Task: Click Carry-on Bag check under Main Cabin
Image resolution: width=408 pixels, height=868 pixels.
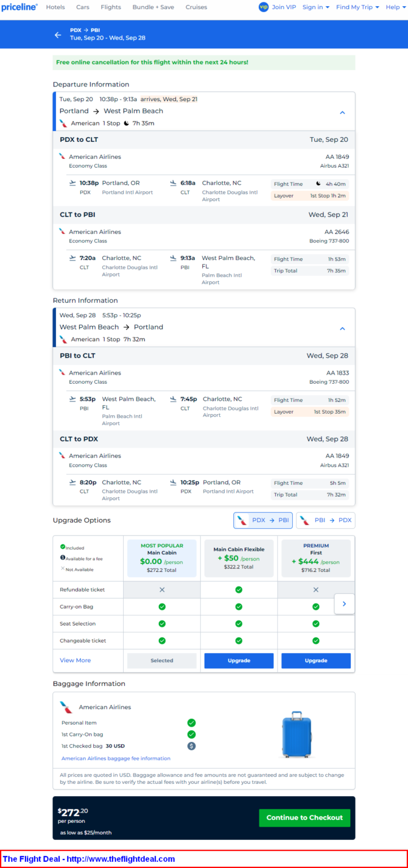Action: point(162,607)
